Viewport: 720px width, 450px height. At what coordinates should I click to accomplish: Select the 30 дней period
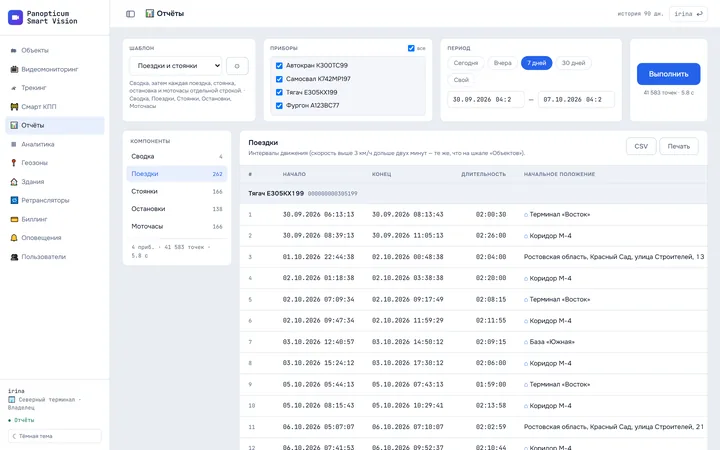(574, 63)
